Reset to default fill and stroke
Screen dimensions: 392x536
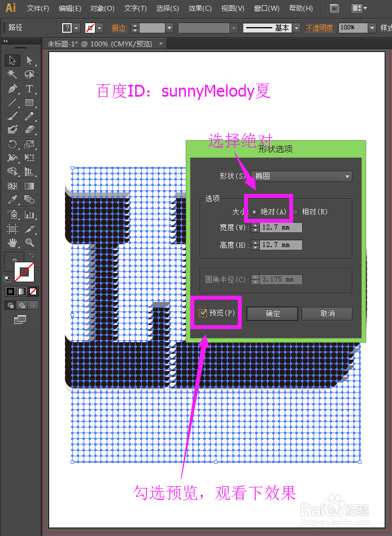(7, 279)
